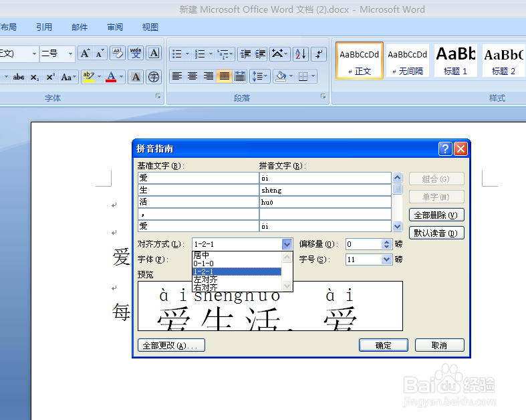Increase paragraph indent
This screenshot has height=420, width=526.
(x=260, y=54)
